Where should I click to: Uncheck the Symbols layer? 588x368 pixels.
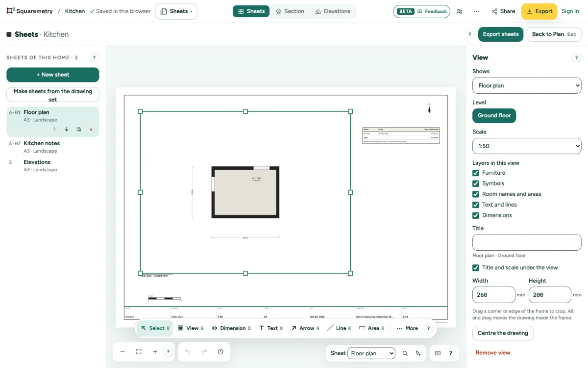(476, 184)
